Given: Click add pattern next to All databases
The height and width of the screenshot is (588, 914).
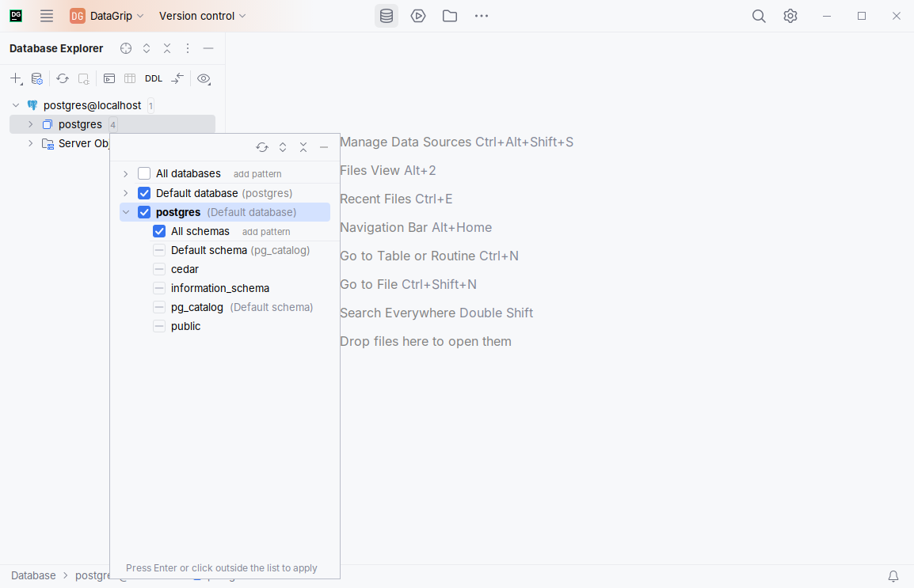Looking at the screenshot, I should click(x=257, y=174).
